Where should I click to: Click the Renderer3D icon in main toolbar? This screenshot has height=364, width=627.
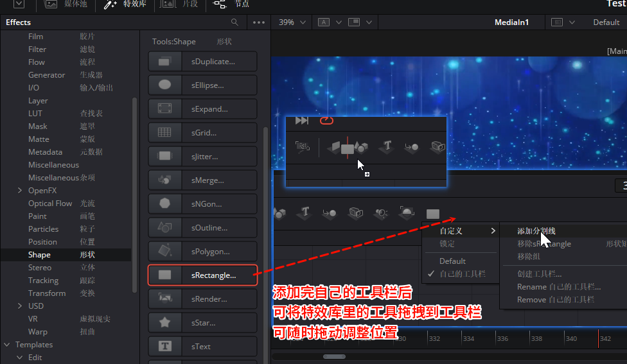(407, 212)
